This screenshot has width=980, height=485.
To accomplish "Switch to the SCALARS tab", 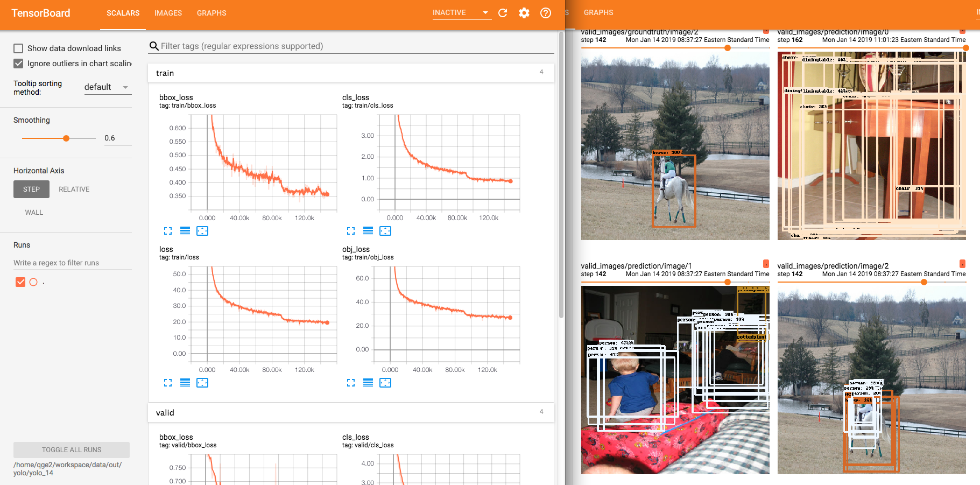I will [123, 13].
